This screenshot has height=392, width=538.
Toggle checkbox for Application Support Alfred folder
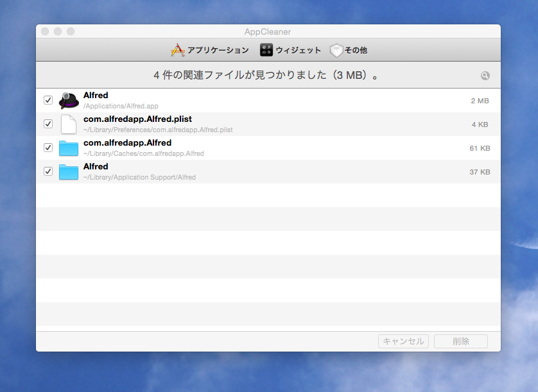click(x=48, y=171)
